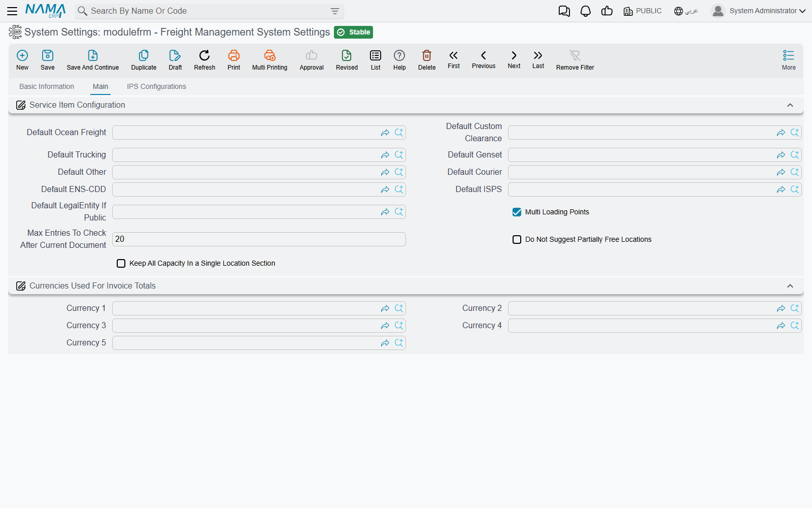The width and height of the screenshot is (812, 508).
Task: Click the Stable status badge
Action: (x=354, y=32)
